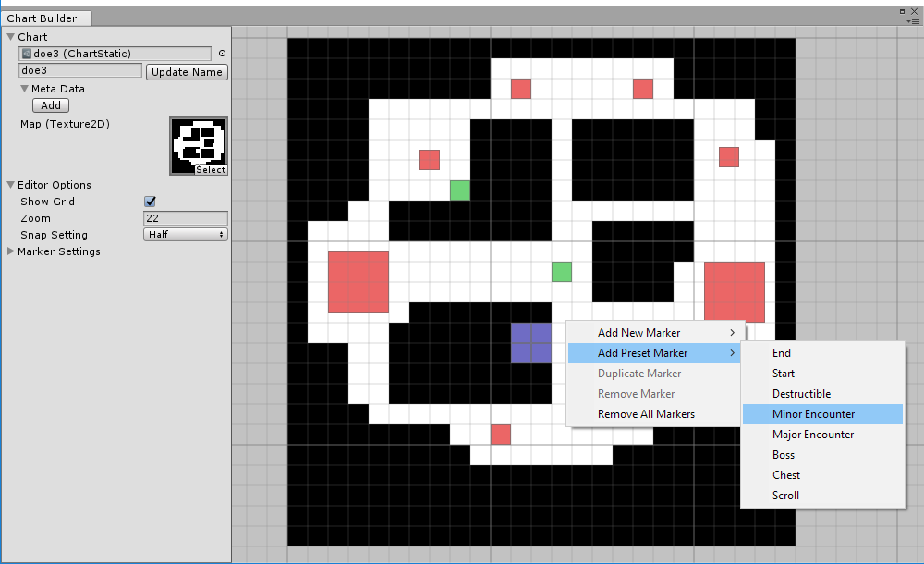
Task: Collapse the Editor Options section
Action: click(9, 184)
